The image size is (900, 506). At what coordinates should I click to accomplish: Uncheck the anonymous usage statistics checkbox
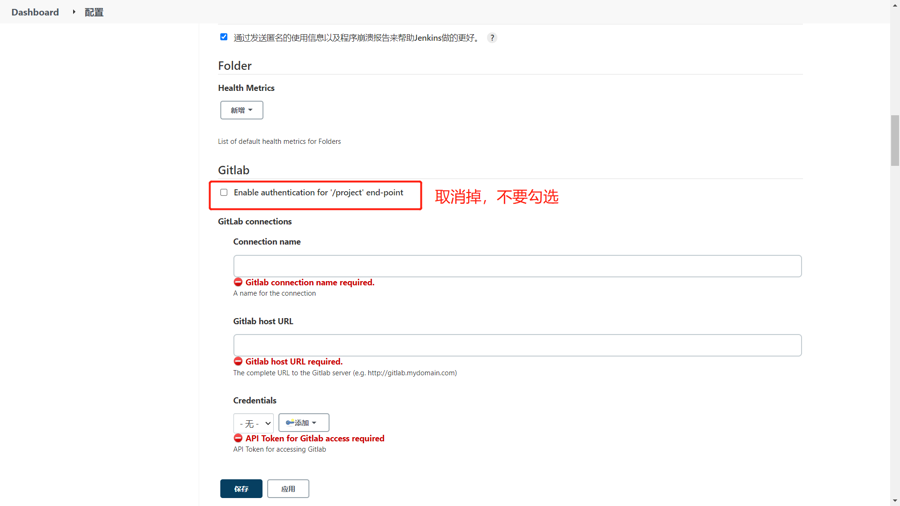(x=224, y=37)
